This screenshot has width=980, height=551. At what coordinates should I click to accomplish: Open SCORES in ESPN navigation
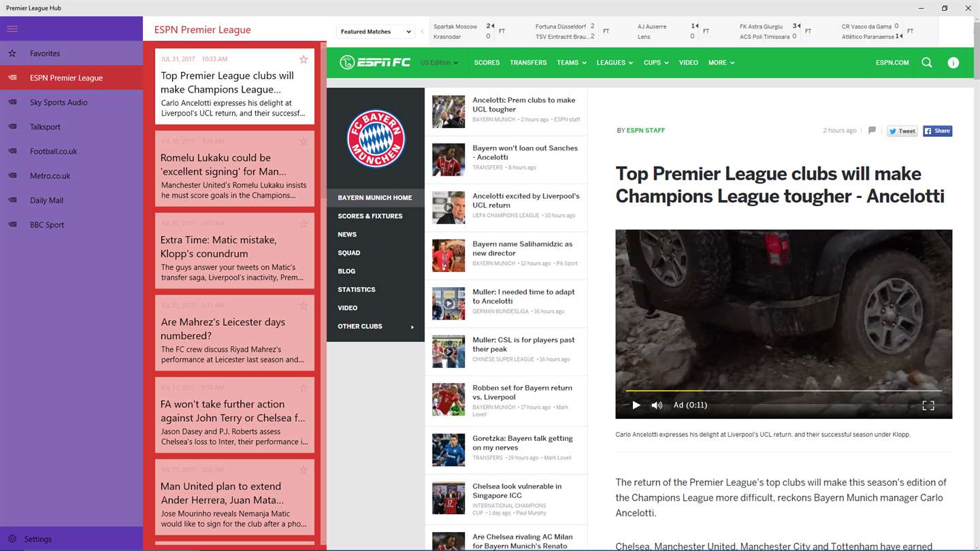tap(487, 63)
